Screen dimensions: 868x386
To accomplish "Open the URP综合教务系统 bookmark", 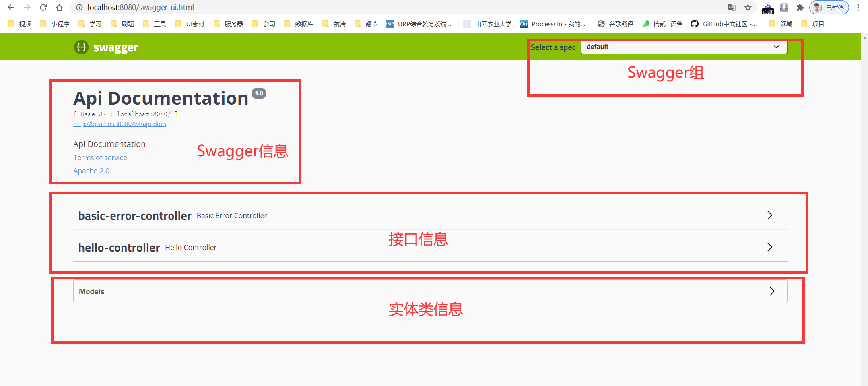I will click(x=419, y=24).
